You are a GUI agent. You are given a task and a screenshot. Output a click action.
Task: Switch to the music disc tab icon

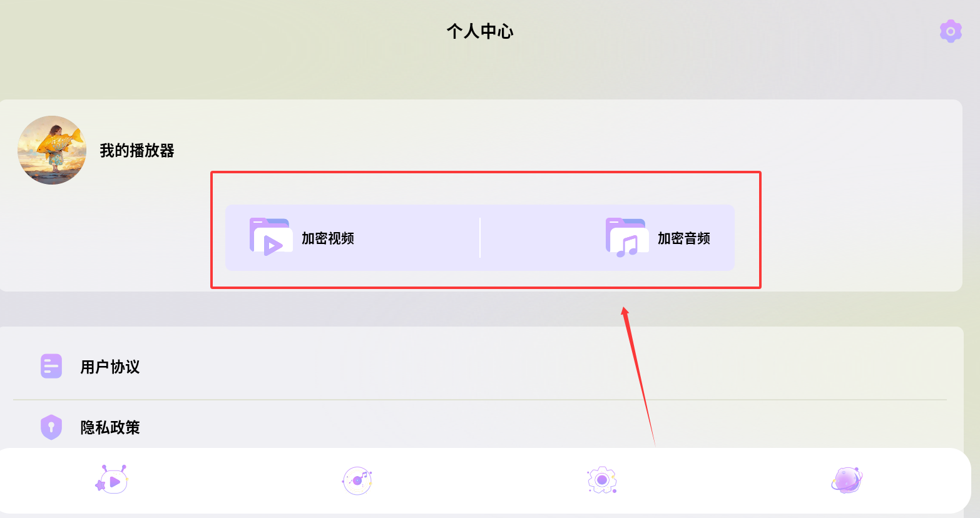pyautogui.click(x=357, y=480)
